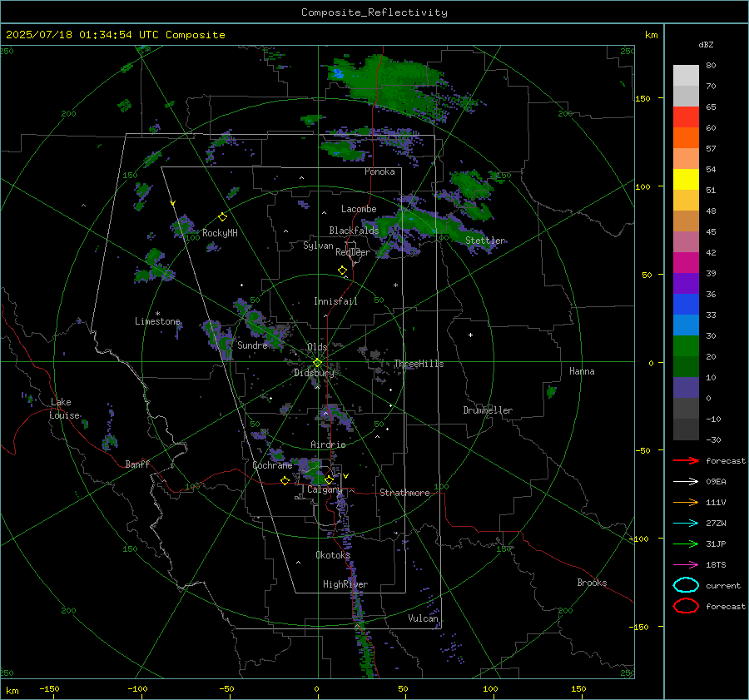
Task: Select the purple swatch in dBZ scale
Action: pyautogui.click(x=686, y=283)
